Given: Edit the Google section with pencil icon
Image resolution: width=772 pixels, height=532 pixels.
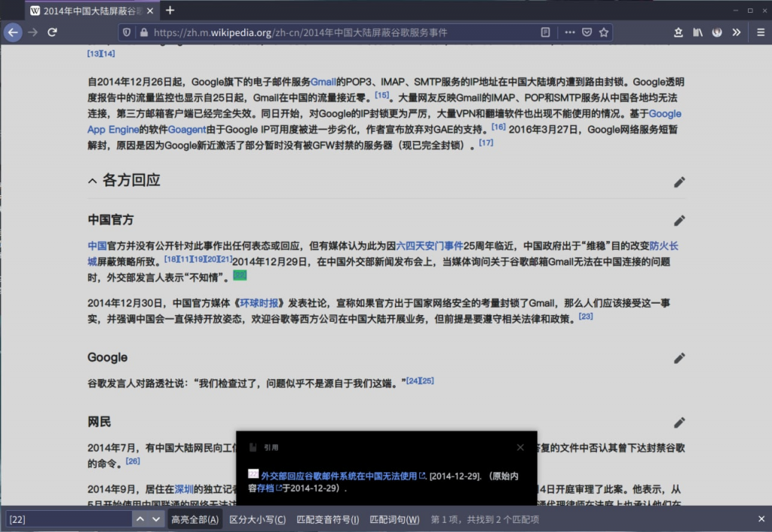Looking at the screenshot, I should 679,358.
